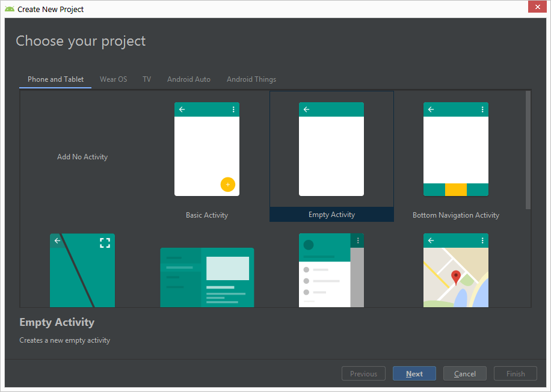
Task: Choose the Empty Activity template preview
Action: [331, 149]
